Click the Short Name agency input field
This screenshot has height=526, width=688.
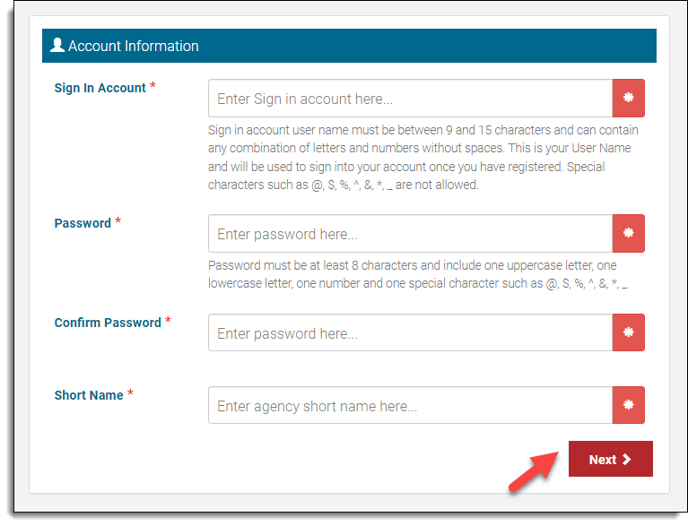point(410,406)
